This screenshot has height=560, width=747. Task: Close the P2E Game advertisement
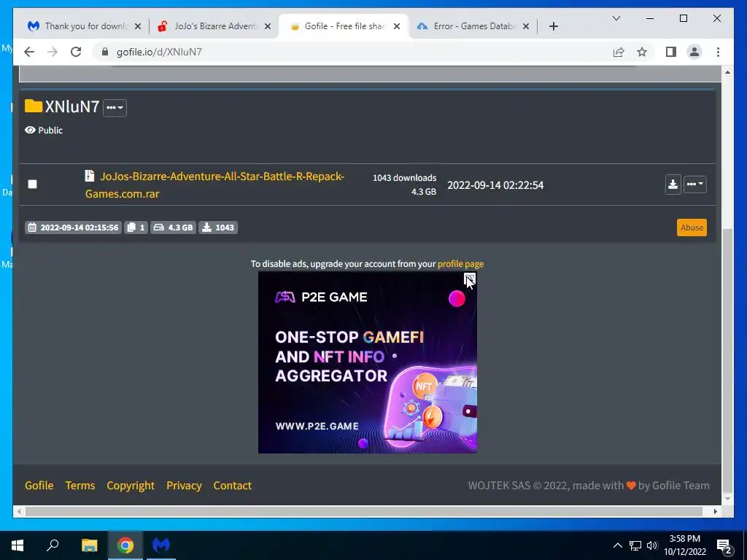470,278
